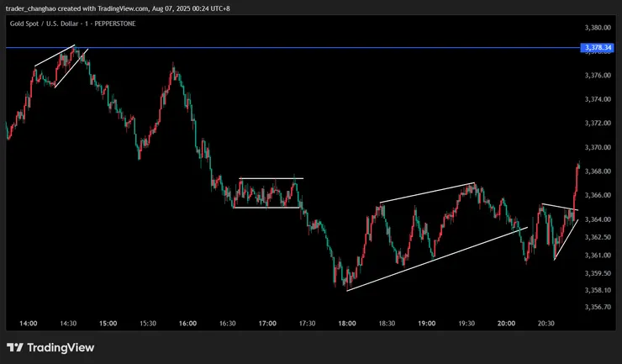Viewport: 622px width, 364px height.
Task: Click the TradingView logo icon
Action: click(x=15, y=348)
